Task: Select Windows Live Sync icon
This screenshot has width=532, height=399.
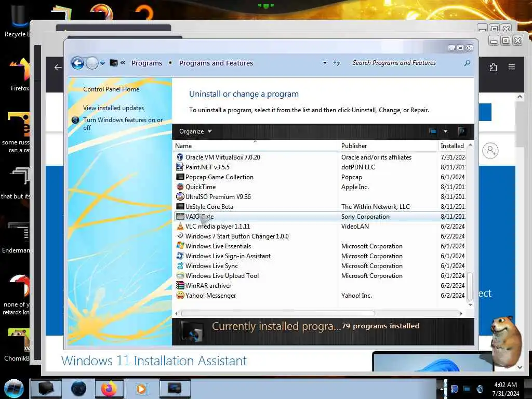Action: [180, 265]
